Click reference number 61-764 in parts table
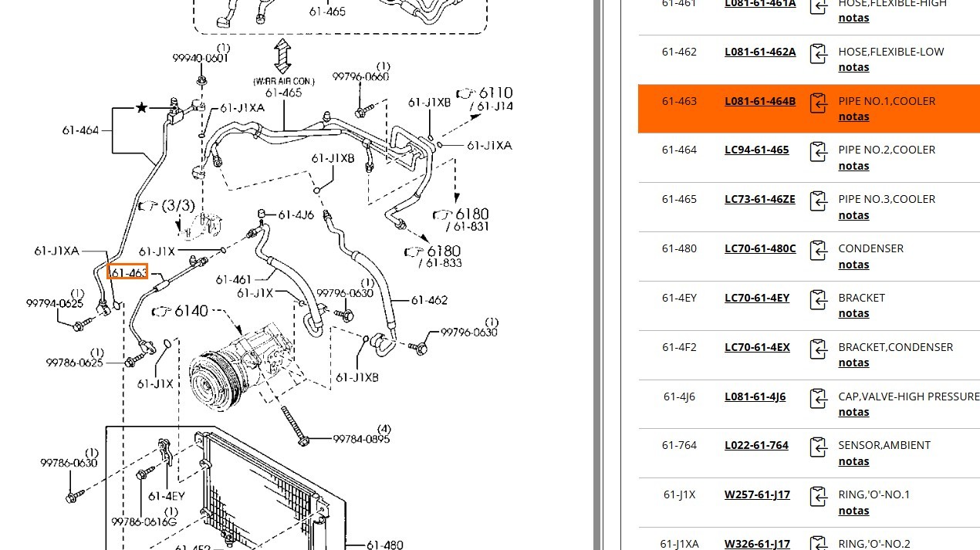 [679, 445]
